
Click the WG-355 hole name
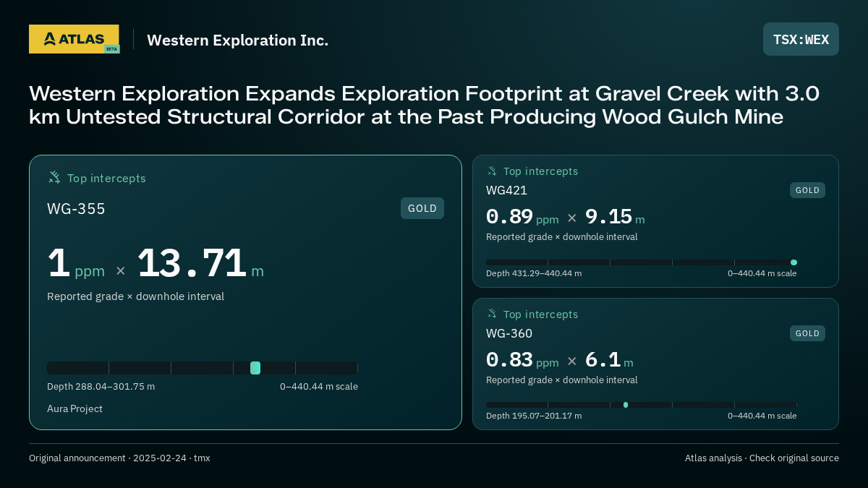[x=76, y=209]
